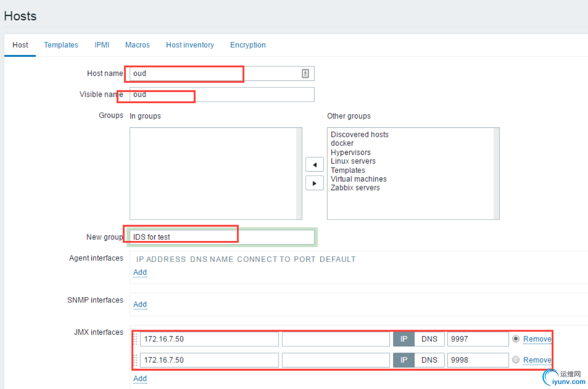Select default radio for port 9997 interface
Viewport: 588px width, 389px height.
[515, 338]
